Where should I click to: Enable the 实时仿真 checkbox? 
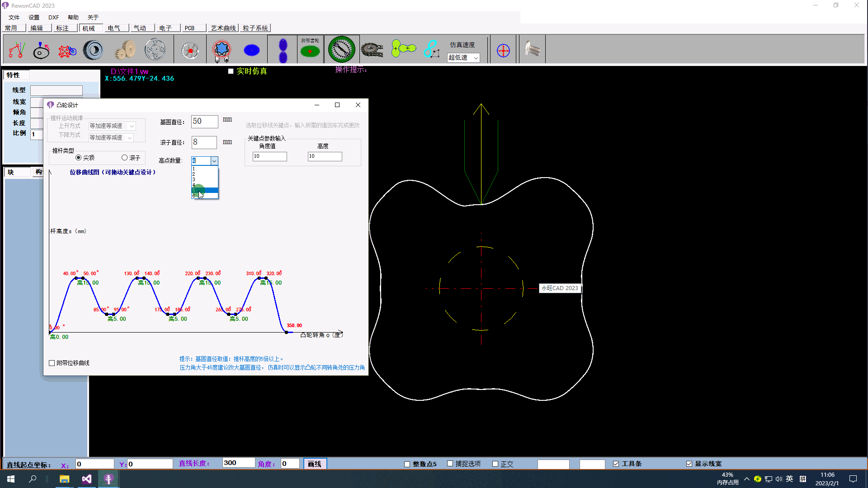tap(231, 71)
